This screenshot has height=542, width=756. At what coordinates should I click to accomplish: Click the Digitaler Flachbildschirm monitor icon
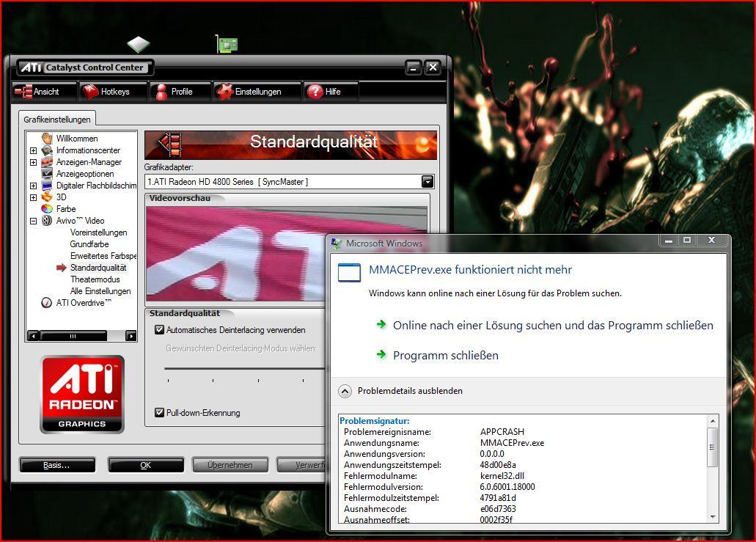tap(47, 186)
